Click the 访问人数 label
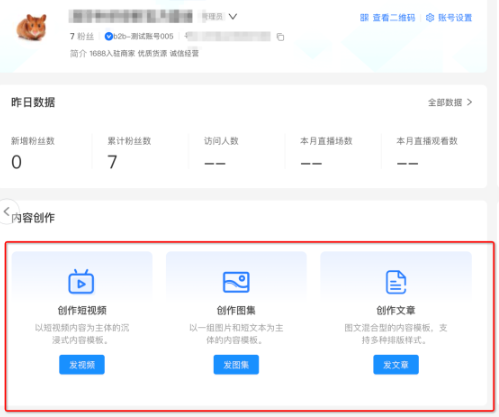Image resolution: width=499 pixels, height=417 pixels. [221, 141]
